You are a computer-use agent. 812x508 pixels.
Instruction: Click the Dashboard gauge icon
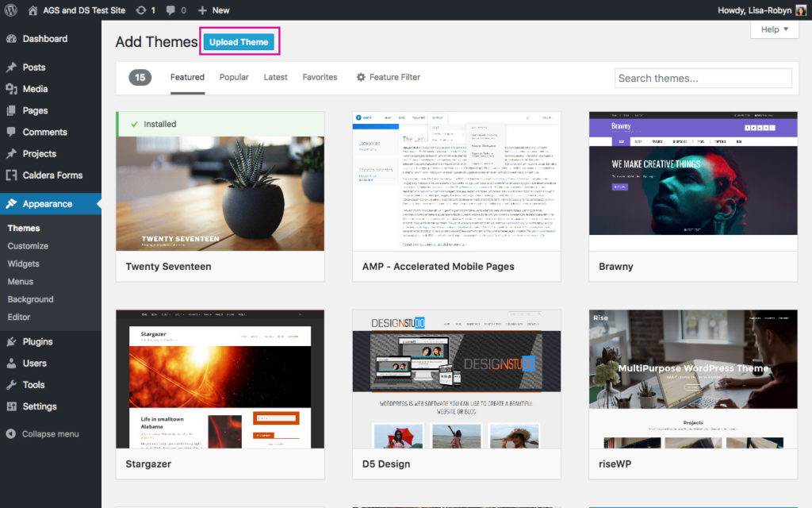click(11, 39)
